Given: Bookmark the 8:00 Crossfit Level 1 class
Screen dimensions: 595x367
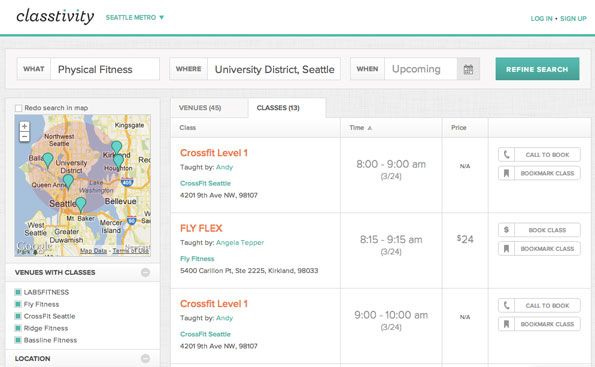Looking at the screenshot, I should 539,173.
